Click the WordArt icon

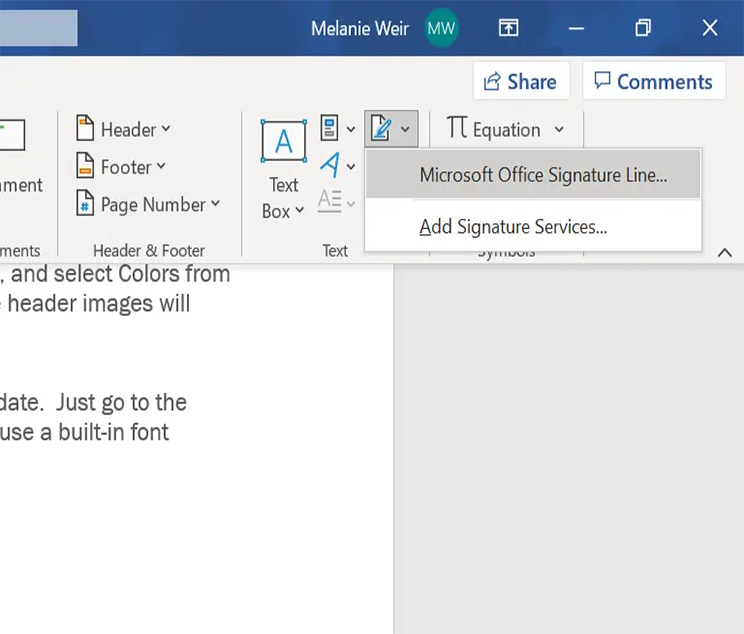(330, 165)
